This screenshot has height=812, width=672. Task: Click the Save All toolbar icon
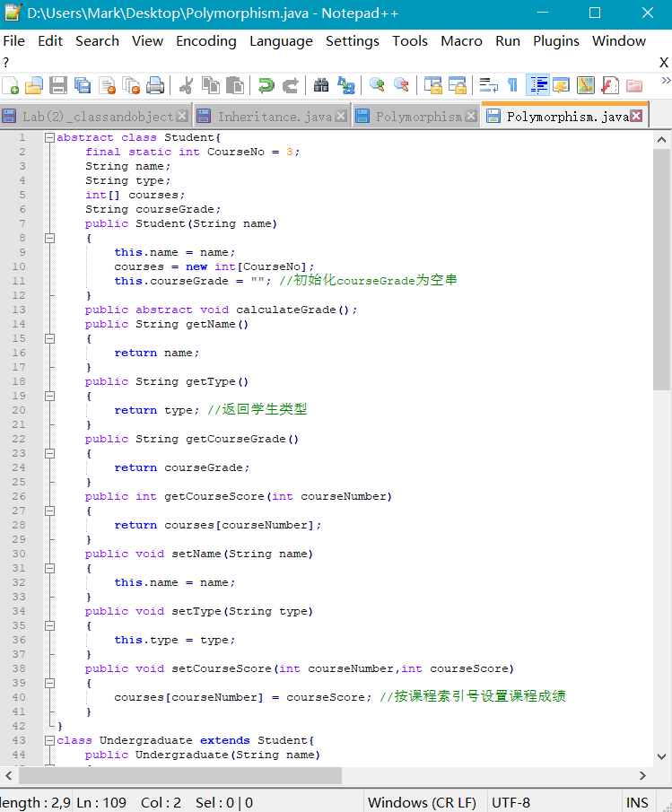83,85
